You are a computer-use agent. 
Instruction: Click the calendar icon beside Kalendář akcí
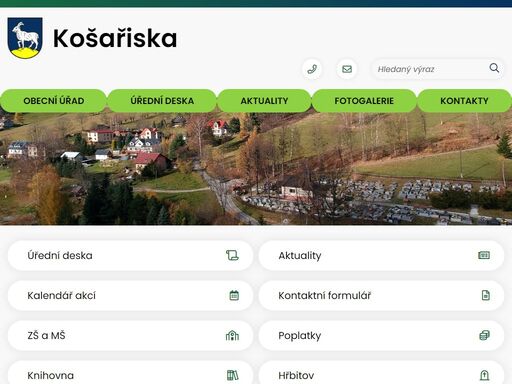[234, 295]
